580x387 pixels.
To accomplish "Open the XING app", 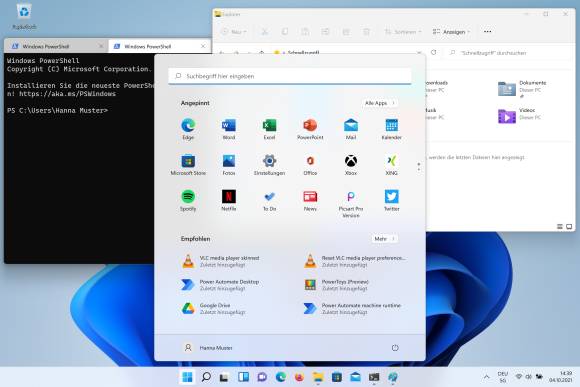I will coord(391,165).
